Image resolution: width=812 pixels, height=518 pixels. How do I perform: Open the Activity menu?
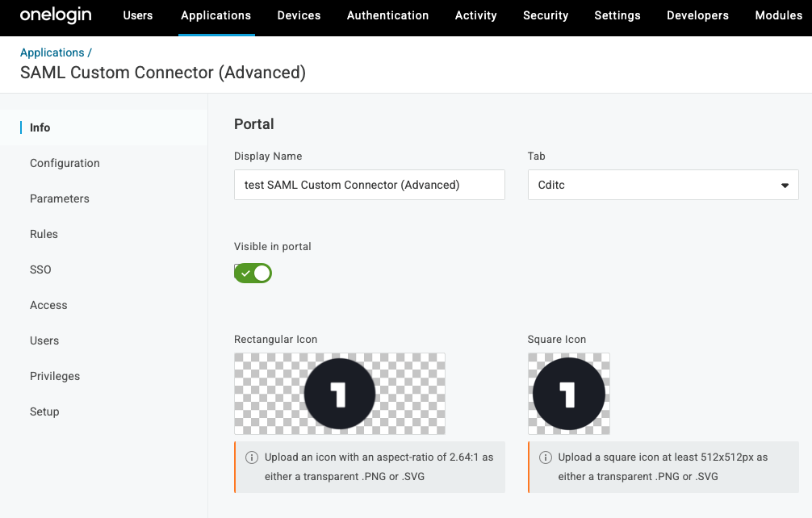(475, 15)
